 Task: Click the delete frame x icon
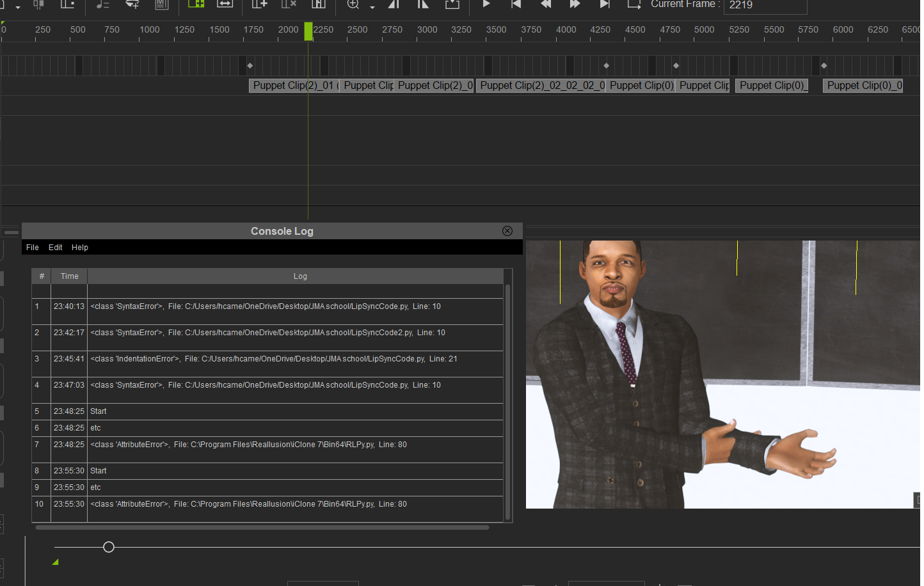pyautogui.click(x=289, y=4)
